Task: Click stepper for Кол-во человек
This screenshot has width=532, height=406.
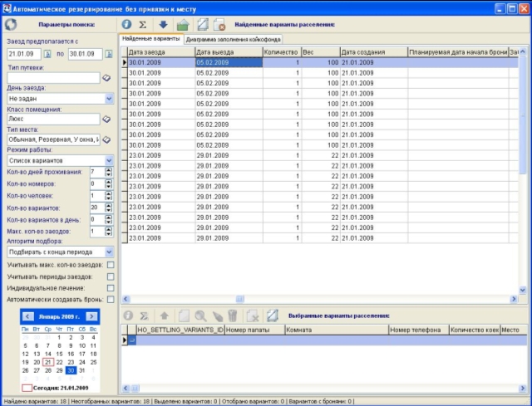Action: [109, 196]
